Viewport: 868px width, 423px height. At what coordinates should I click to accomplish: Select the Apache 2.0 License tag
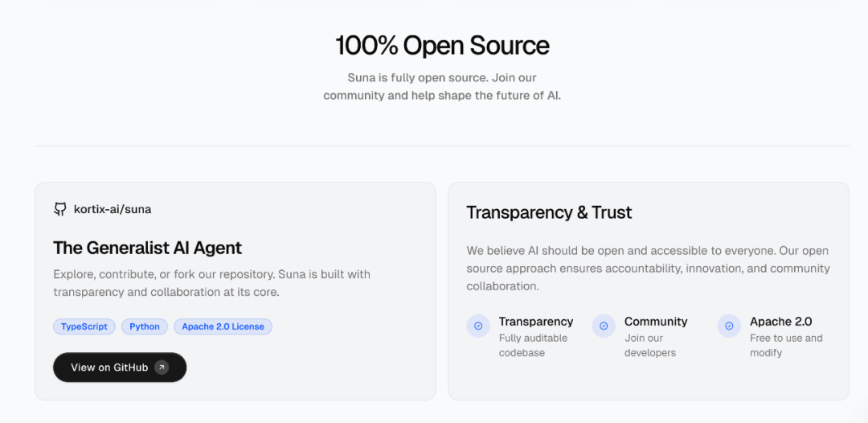click(x=223, y=326)
